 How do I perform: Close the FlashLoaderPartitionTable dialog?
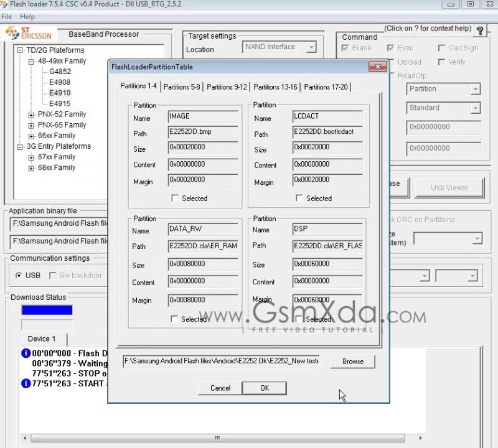coord(377,67)
